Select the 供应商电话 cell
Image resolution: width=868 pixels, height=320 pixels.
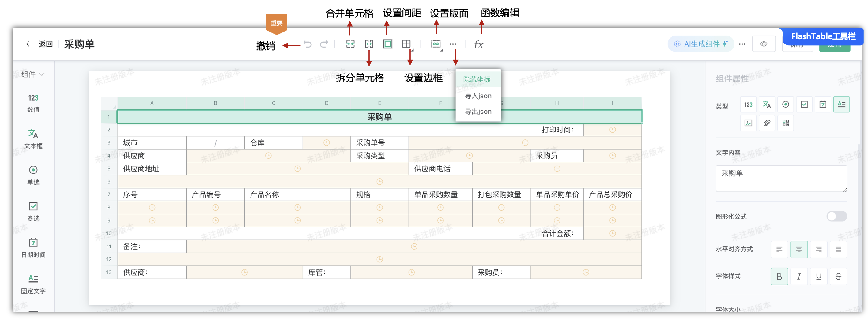click(x=440, y=169)
